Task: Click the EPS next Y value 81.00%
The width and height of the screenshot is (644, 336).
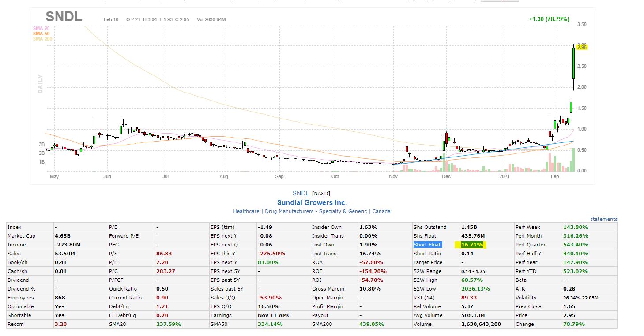Action: pyautogui.click(x=269, y=262)
